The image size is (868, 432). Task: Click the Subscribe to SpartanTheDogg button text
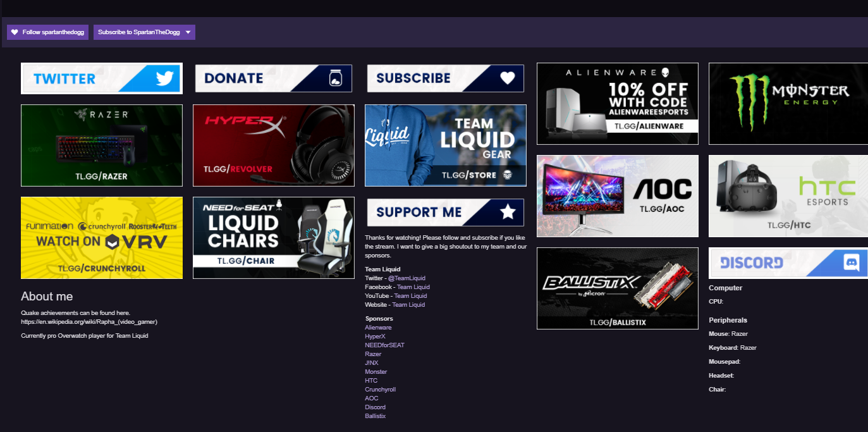tap(139, 32)
